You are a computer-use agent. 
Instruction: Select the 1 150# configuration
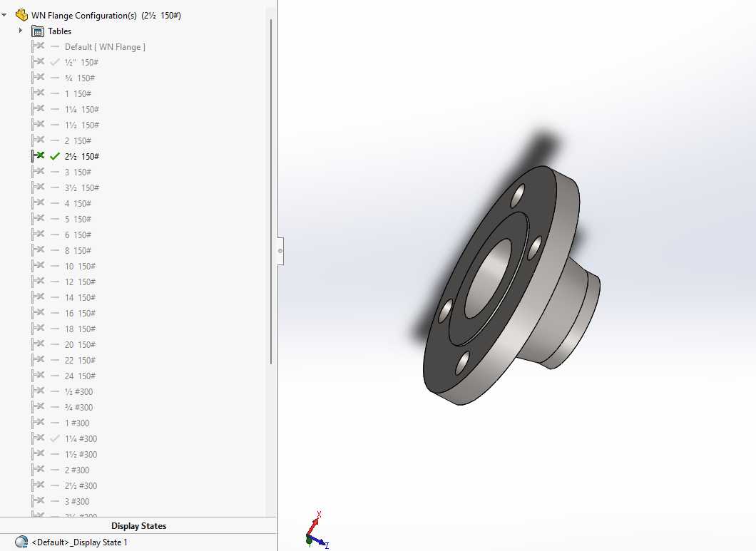[x=78, y=93]
